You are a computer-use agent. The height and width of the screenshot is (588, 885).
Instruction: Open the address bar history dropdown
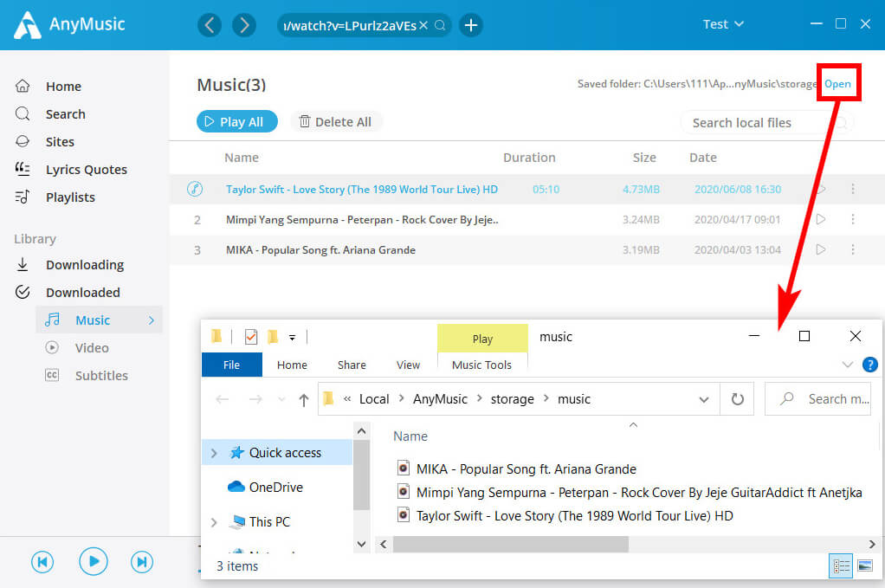coord(704,399)
